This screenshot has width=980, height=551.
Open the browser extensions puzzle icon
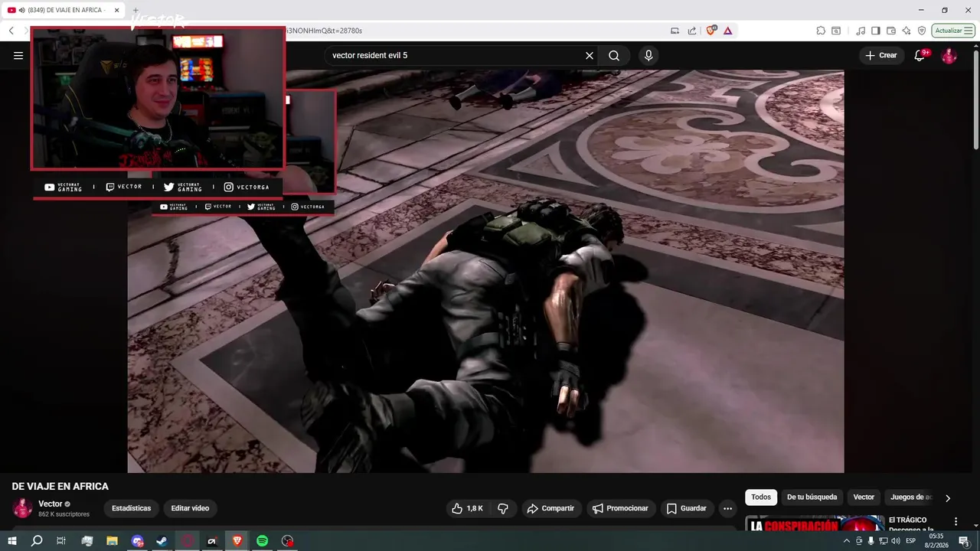(x=821, y=31)
